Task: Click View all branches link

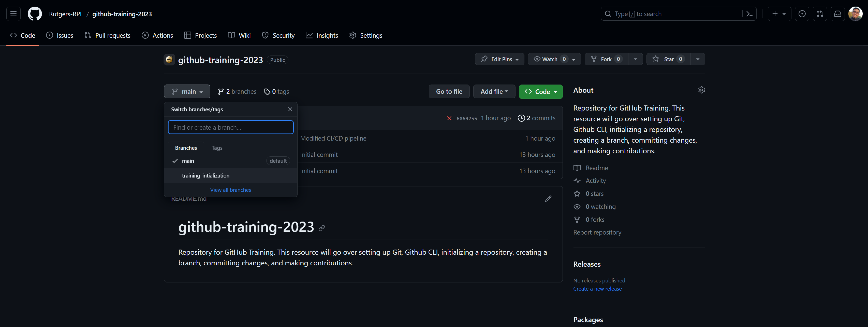Action: (x=230, y=190)
